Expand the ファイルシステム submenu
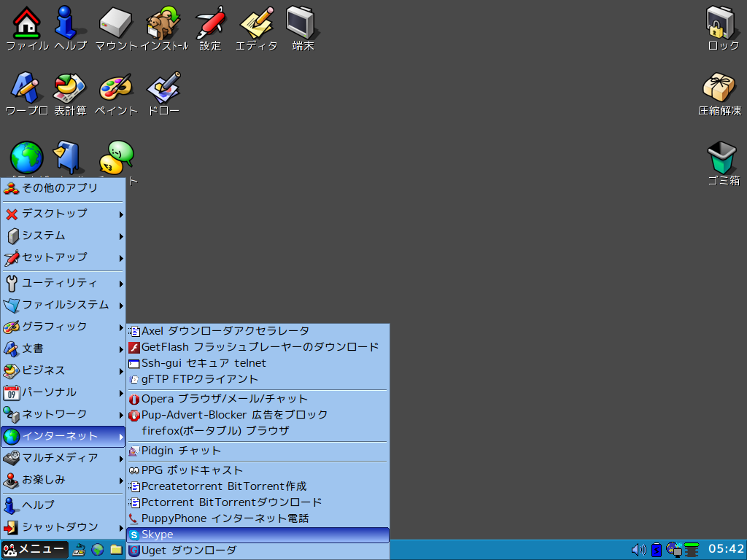This screenshot has width=747, height=560. click(x=63, y=306)
